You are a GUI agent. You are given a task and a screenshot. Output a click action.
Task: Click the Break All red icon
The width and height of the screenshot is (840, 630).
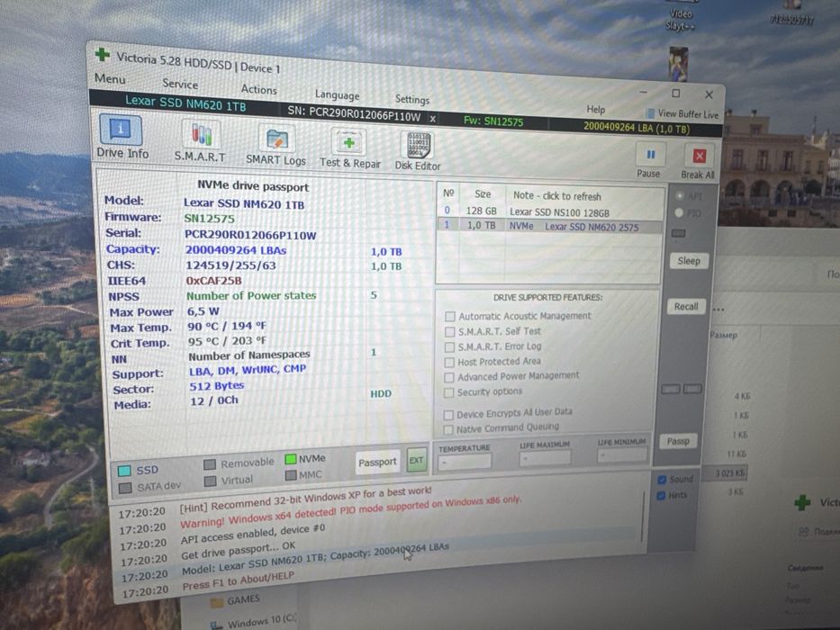point(700,157)
